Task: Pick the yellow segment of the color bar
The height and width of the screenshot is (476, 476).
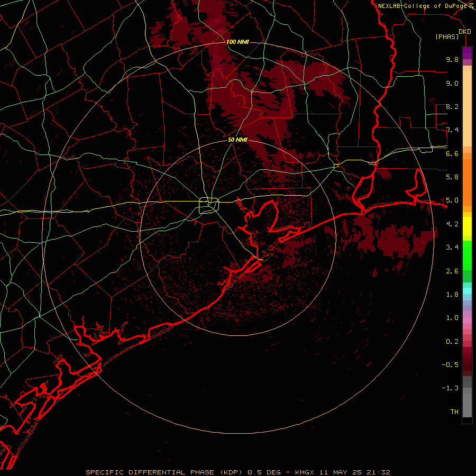Action: (x=467, y=226)
